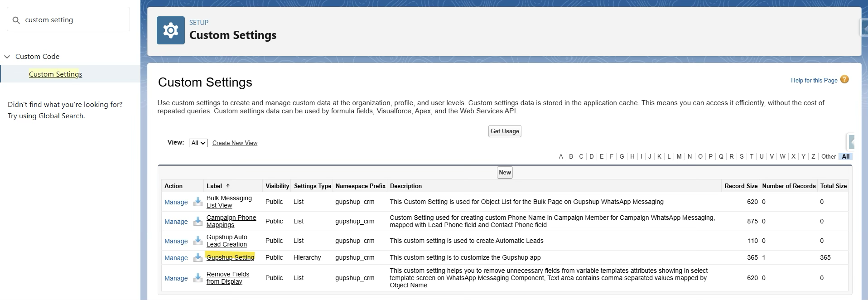Manage the Gupshup Setting row
This screenshot has width=868, height=300.
176,258
